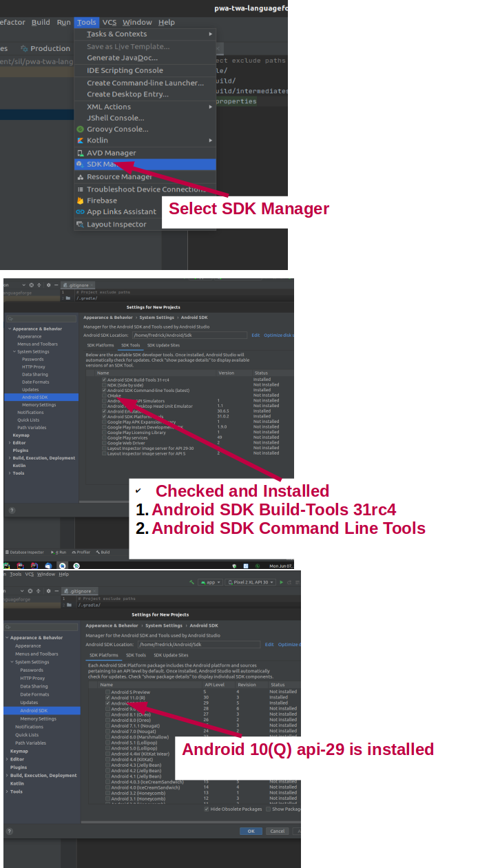The width and height of the screenshot is (489, 868).
Task: Click Cancel in the Settings dialog
Action: coord(277,831)
